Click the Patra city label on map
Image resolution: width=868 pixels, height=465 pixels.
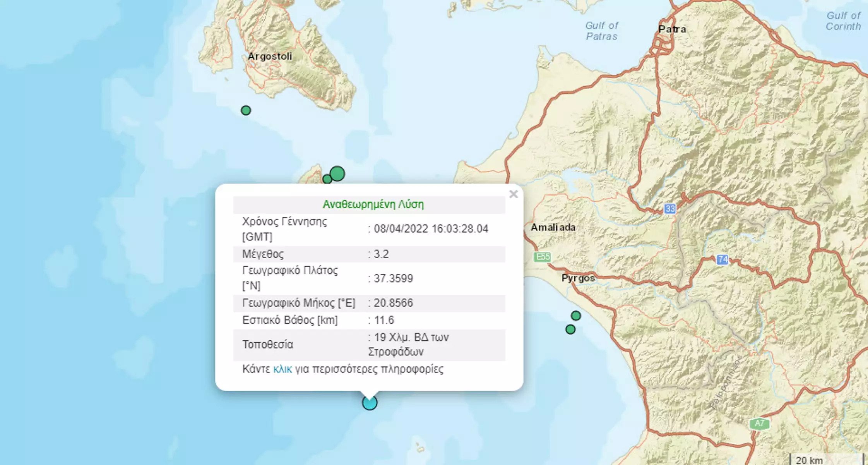[672, 29]
